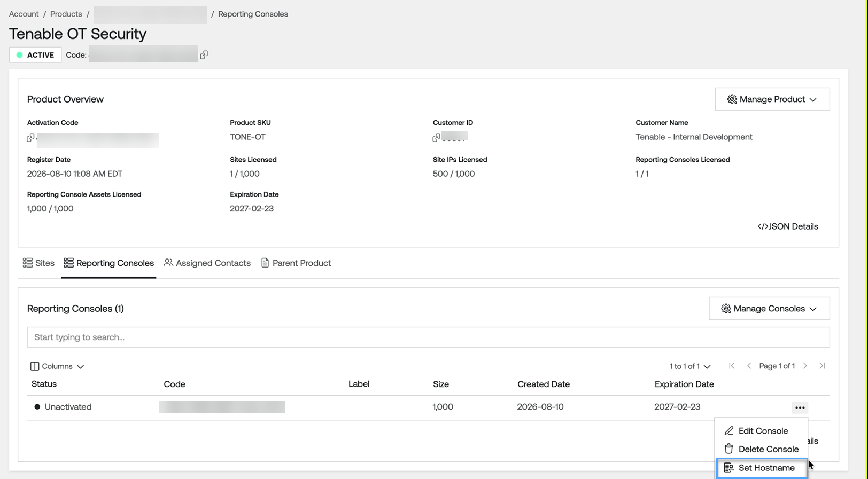Click the Reporting Consoles breadcrumb
Screen dimensions: 868x479
pyautogui.click(x=253, y=14)
